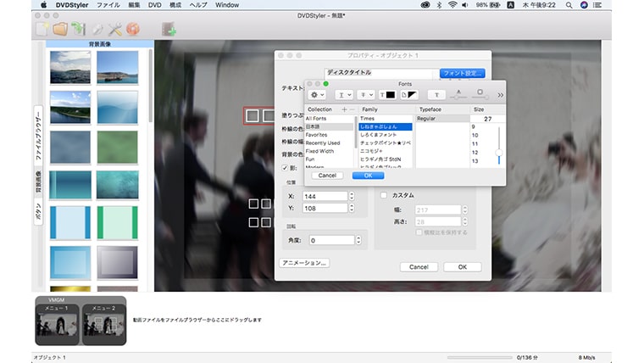Select font size 12
This screenshot has width=644, height=363.
pyautogui.click(x=475, y=153)
